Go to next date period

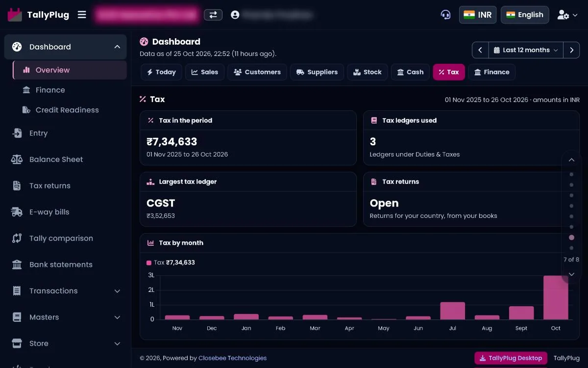(x=571, y=50)
